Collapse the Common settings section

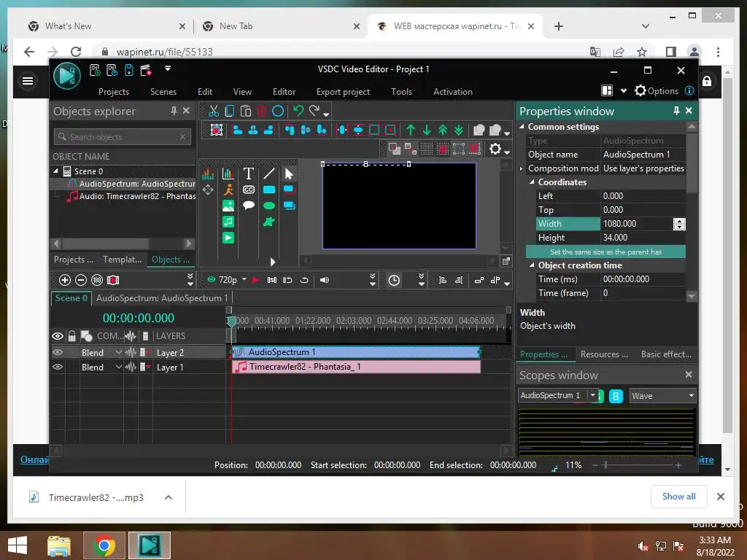click(522, 127)
